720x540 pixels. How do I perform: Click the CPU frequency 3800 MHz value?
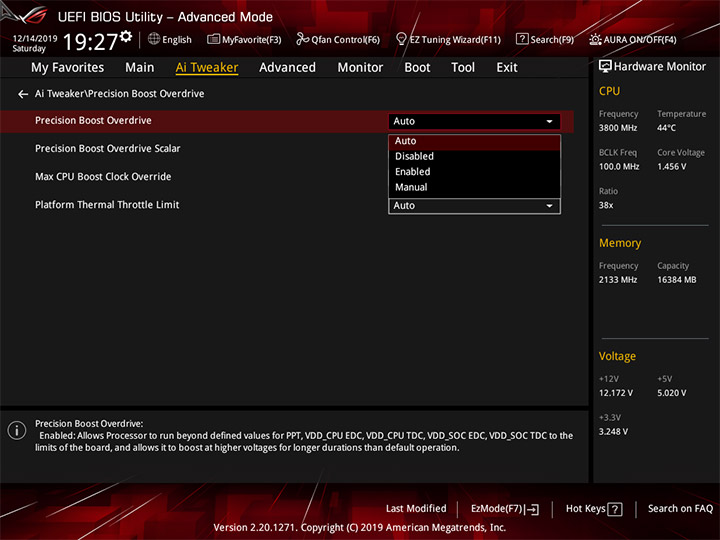(x=618, y=128)
